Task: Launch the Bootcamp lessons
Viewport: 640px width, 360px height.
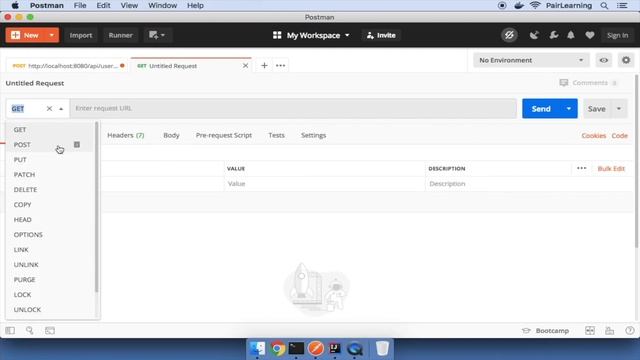Action: click(545, 331)
